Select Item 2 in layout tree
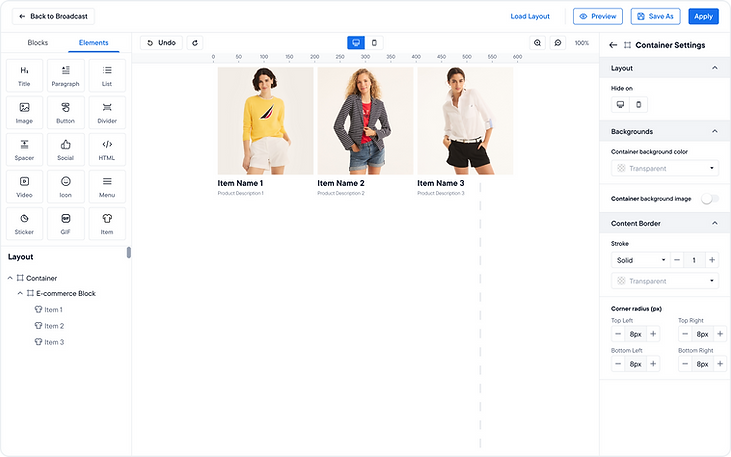This screenshot has height=457, width=731. click(x=49, y=326)
